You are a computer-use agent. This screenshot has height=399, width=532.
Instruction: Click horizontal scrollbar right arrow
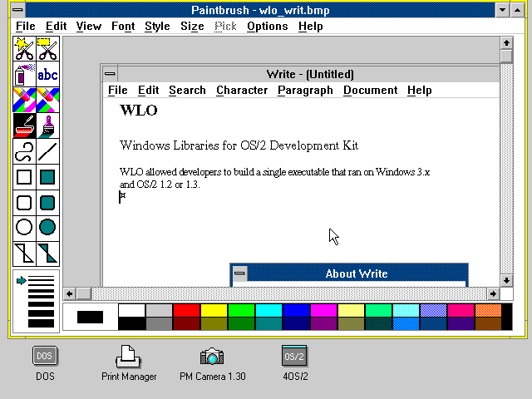pos(493,293)
